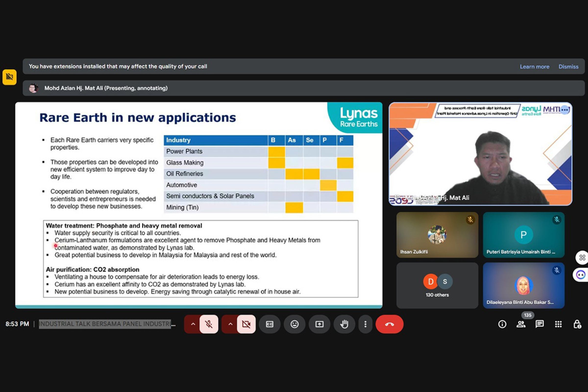
Task: Turn on the camera button
Action: click(x=246, y=324)
